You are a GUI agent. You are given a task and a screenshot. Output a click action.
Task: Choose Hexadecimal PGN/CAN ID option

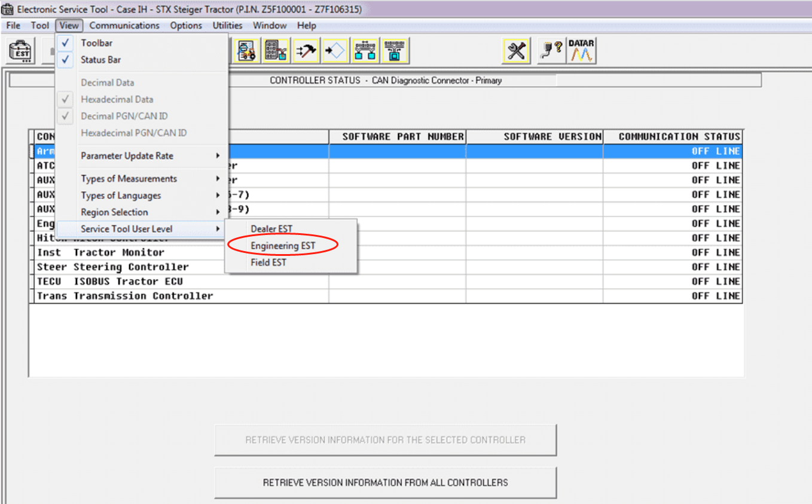click(142, 133)
